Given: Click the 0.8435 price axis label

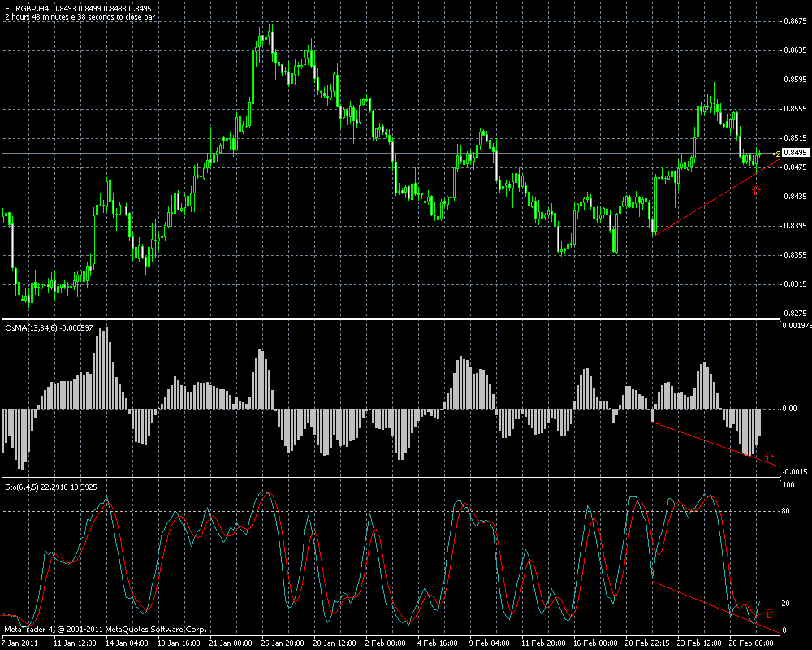Looking at the screenshot, I should pyautogui.click(x=795, y=196).
